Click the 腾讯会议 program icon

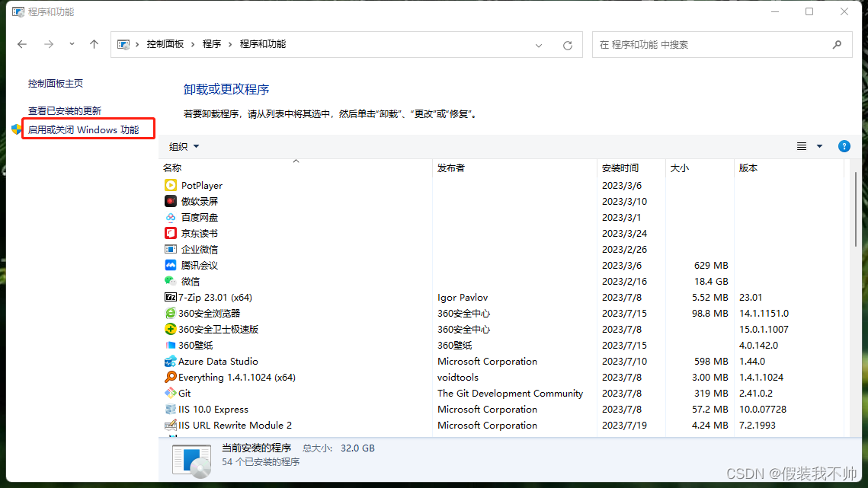(170, 265)
